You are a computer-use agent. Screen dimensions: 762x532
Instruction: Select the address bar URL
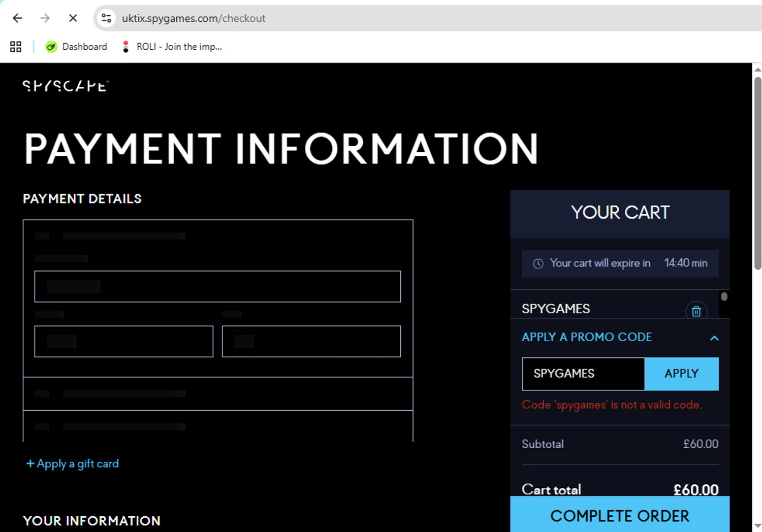(194, 18)
